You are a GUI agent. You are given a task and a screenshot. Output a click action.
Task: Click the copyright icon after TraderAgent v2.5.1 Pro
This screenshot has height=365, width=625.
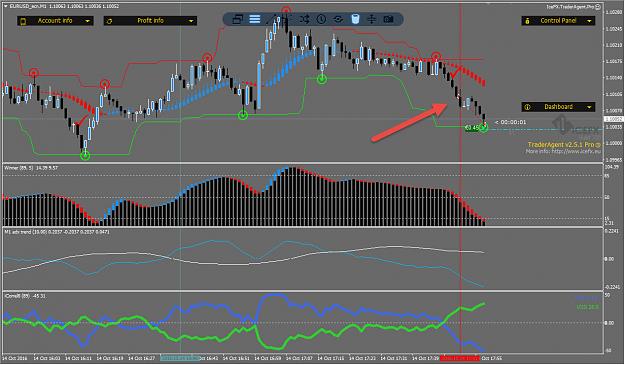(597, 145)
